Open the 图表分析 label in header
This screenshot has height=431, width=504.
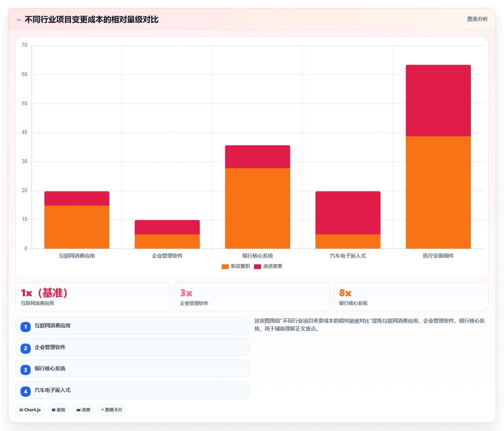[477, 19]
